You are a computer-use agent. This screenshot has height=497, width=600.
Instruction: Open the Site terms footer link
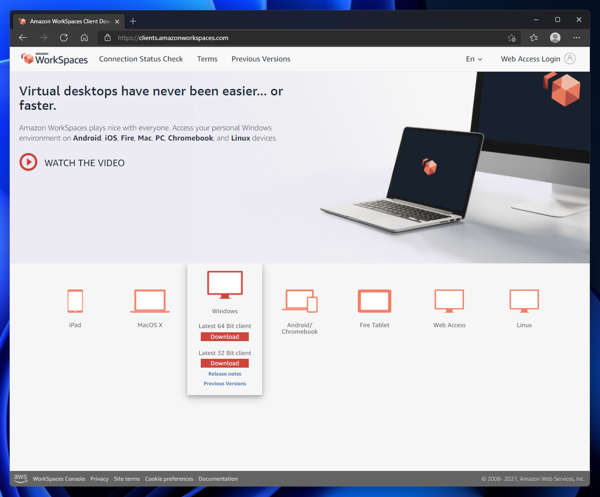pos(127,479)
